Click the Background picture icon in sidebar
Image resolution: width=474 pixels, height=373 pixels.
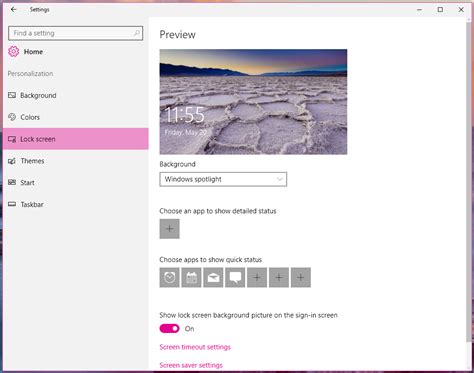12,95
